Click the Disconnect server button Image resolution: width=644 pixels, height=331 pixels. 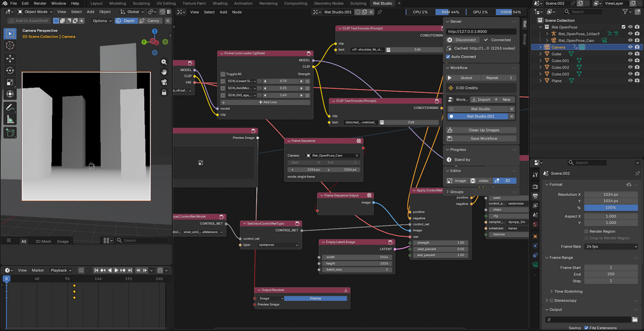(x=463, y=40)
